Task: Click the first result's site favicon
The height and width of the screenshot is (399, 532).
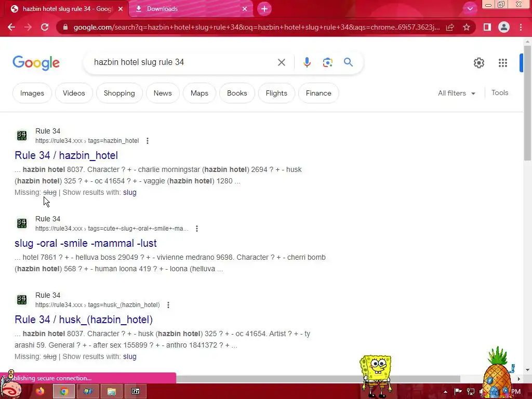Action: [x=22, y=136]
